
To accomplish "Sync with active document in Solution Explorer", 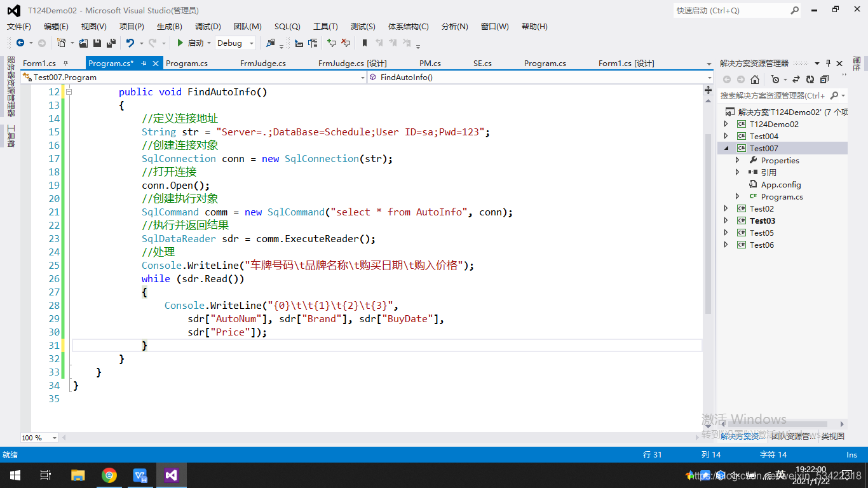I will (x=796, y=79).
